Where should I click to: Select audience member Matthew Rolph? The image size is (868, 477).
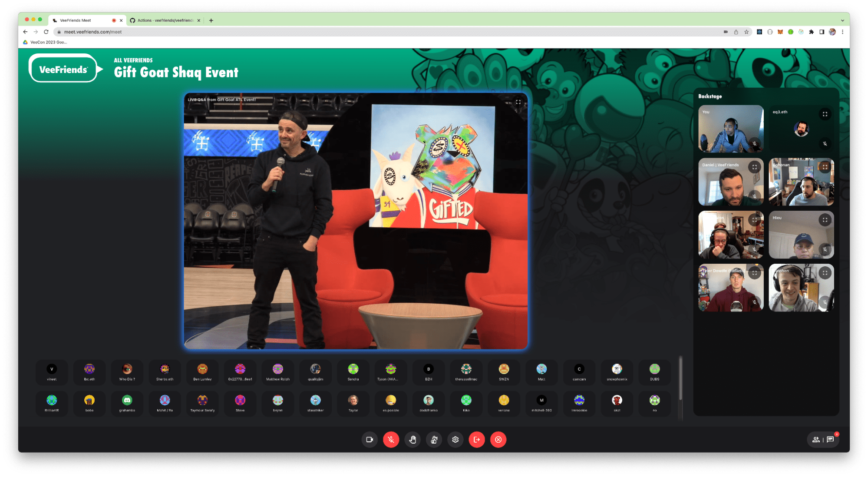point(278,372)
